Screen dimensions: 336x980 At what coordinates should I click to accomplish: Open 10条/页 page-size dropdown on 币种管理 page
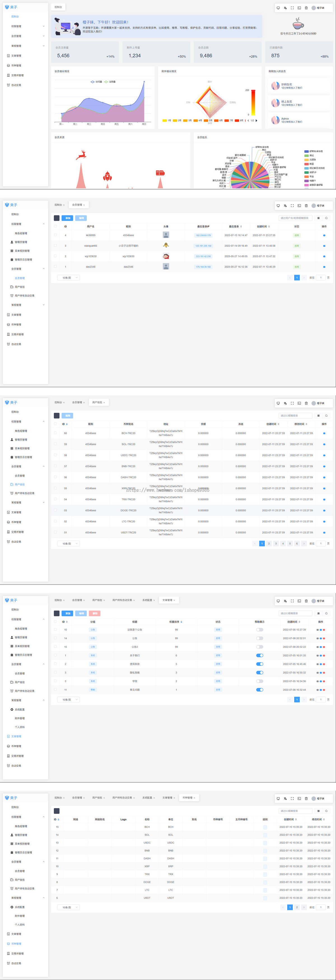(x=68, y=907)
